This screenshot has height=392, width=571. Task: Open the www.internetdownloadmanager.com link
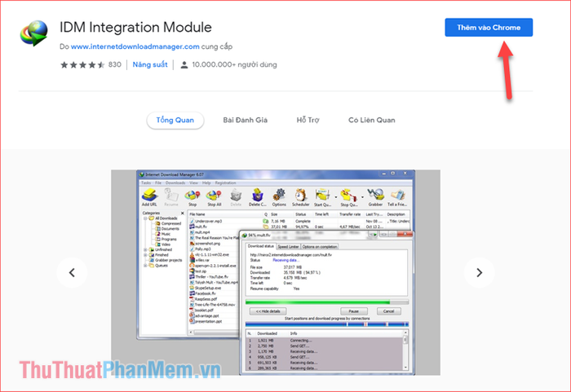point(135,46)
